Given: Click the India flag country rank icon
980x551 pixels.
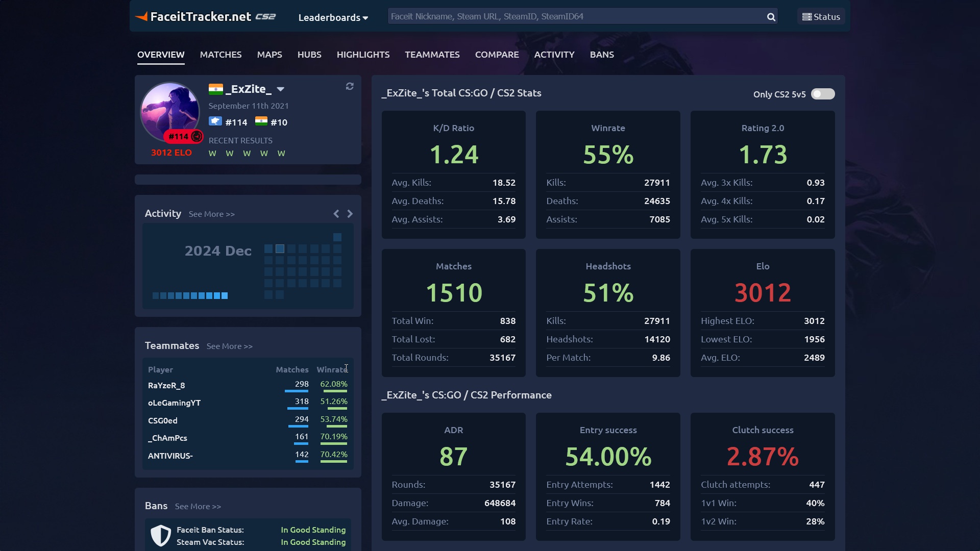Looking at the screenshot, I should 261,121.
